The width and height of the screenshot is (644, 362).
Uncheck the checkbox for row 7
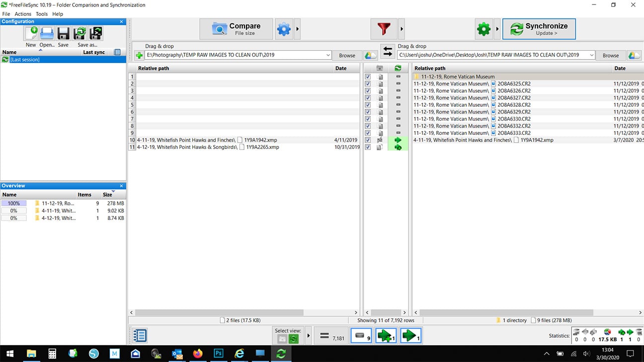pyautogui.click(x=368, y=119)
